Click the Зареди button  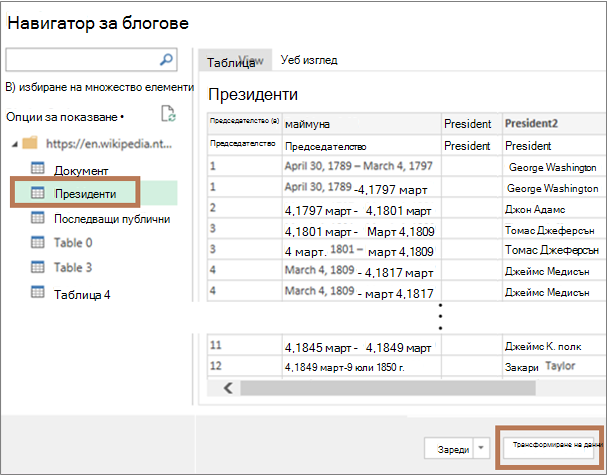point(449,448)
